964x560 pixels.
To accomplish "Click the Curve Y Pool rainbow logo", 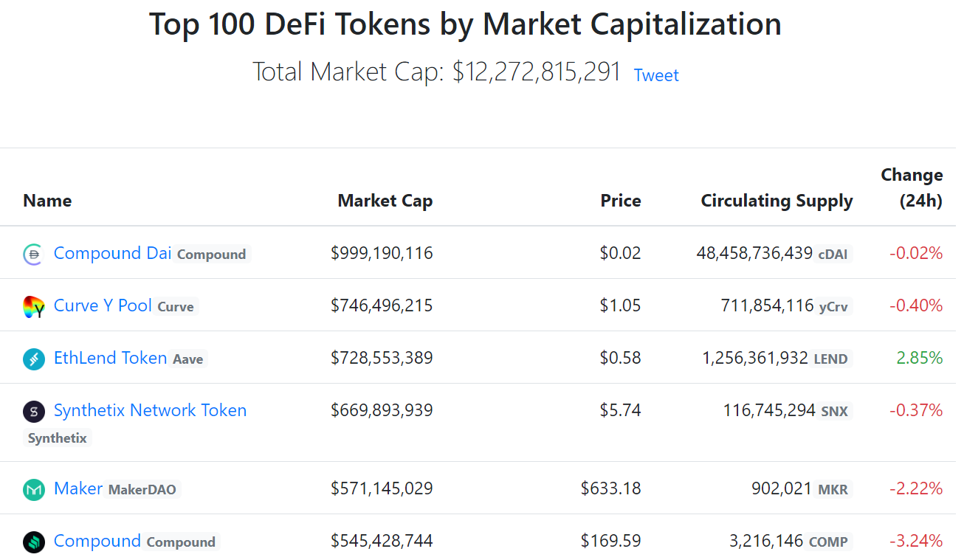I will tap(33, 305).
